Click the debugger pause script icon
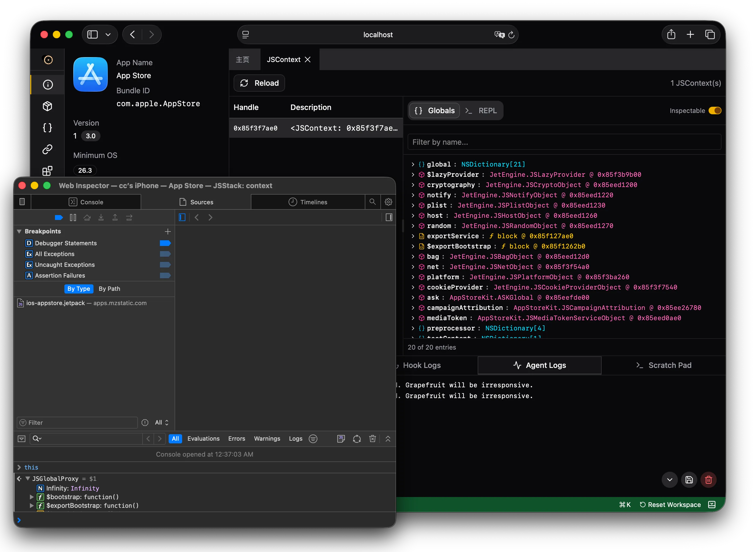This screenshot has width=756, height=552. click(x=73, y=218)
